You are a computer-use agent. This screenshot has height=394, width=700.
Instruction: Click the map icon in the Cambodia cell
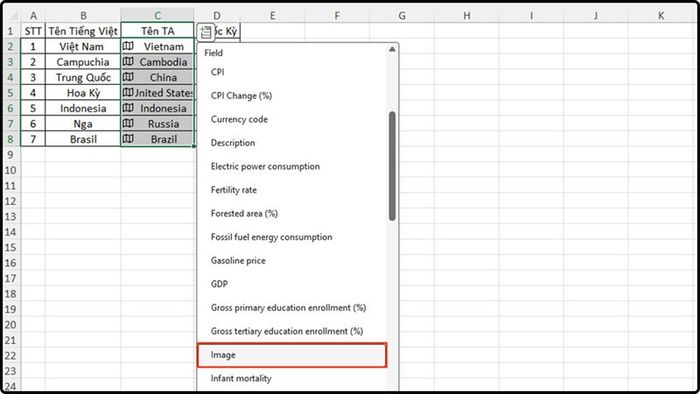click(x=128, y=62)
